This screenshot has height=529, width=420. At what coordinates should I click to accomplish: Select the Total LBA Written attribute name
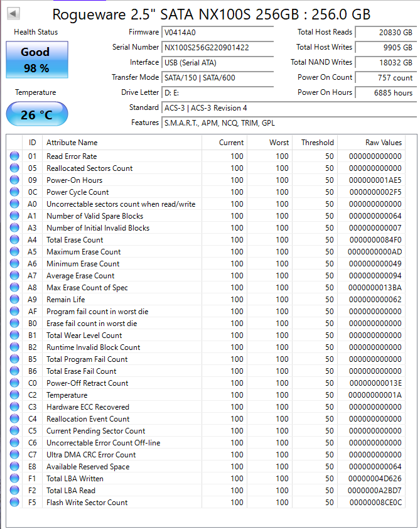click(75, 478)
